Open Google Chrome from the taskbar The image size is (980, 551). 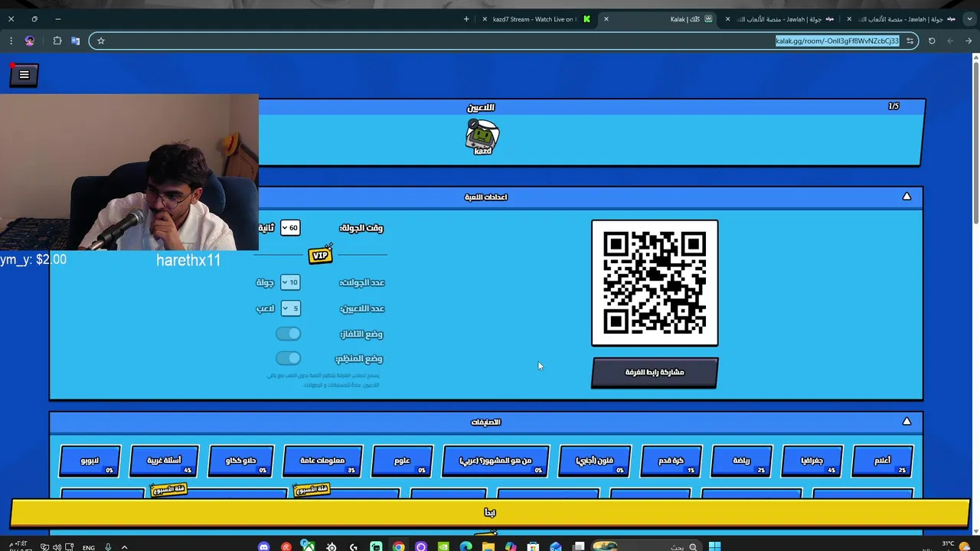[x=398, y=546]
